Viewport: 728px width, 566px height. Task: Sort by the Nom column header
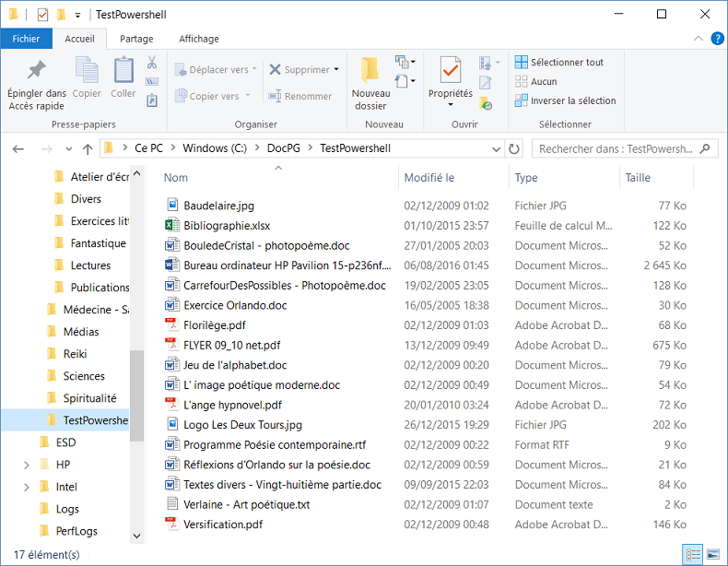pos(278,178)
